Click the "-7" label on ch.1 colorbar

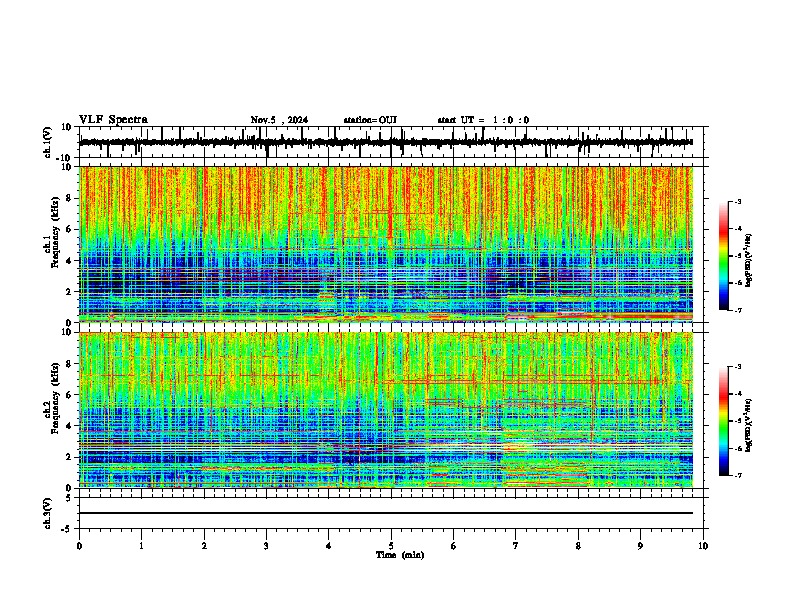(738, 310)
